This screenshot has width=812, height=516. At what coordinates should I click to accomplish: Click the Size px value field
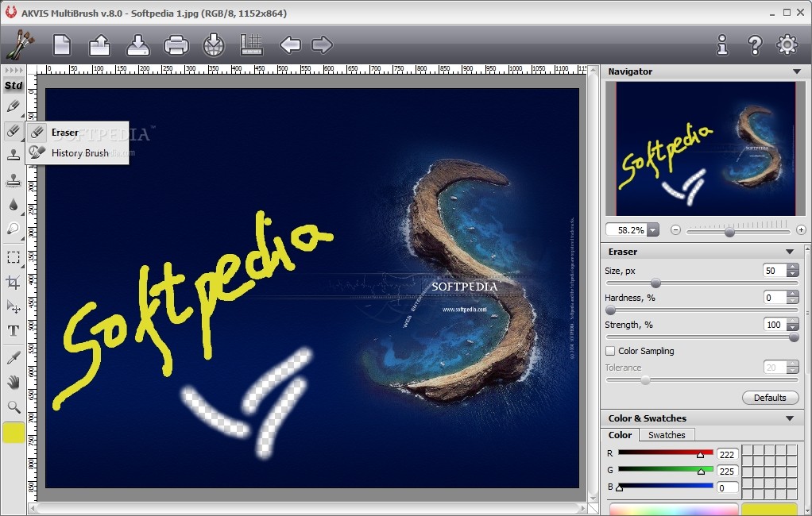(x=774, y=270)
